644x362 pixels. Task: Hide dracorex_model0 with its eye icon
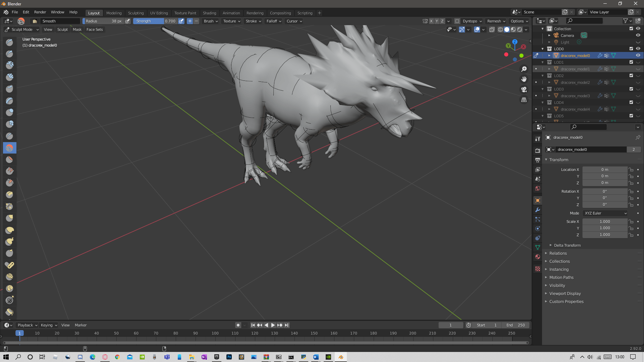[638, 56]
